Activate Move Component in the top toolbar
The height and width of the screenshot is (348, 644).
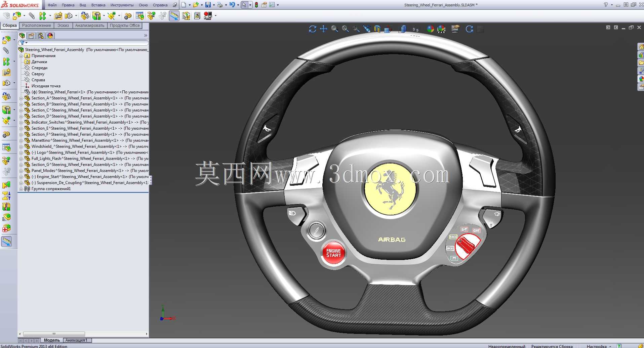(69, 16)
